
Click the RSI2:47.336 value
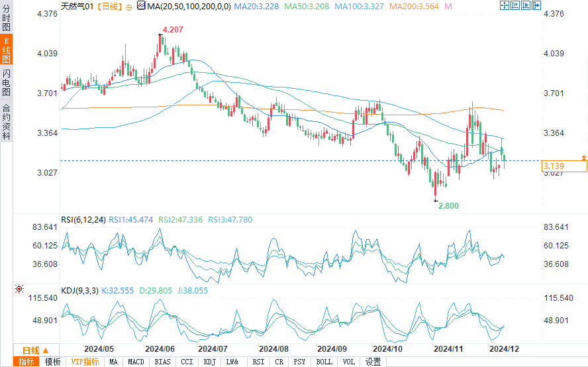[x=180, y=220]
